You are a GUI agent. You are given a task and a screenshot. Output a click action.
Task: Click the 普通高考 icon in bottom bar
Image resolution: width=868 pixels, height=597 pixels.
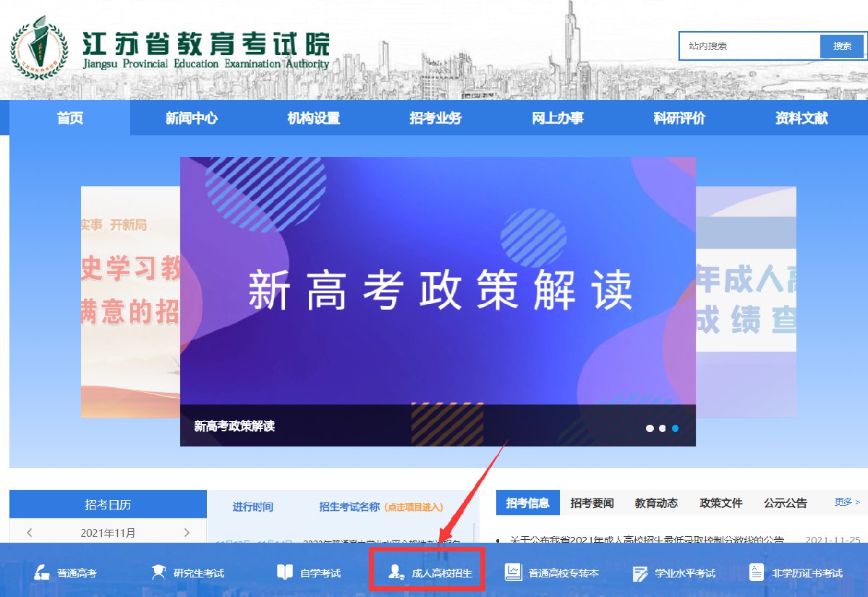tap(42, 572)
